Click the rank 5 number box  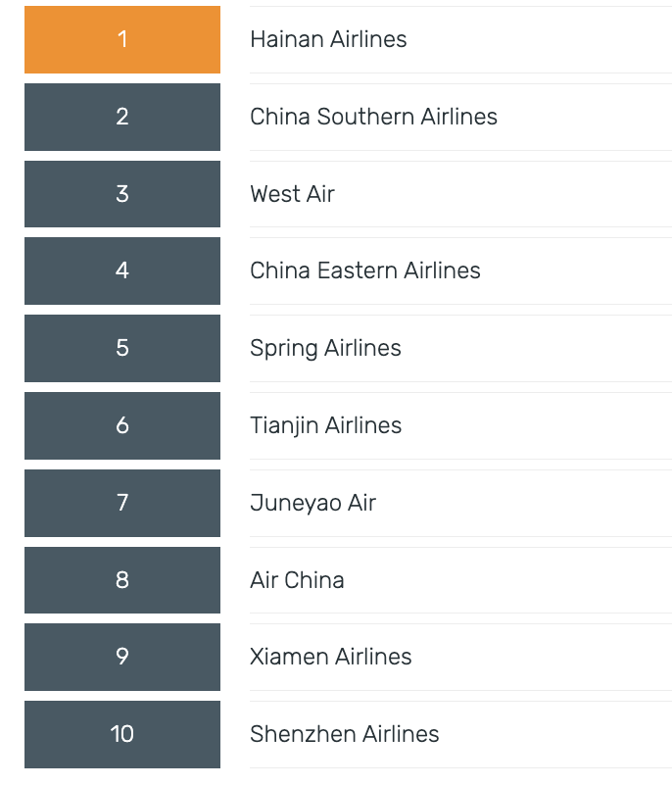click(x=122, y=348)
